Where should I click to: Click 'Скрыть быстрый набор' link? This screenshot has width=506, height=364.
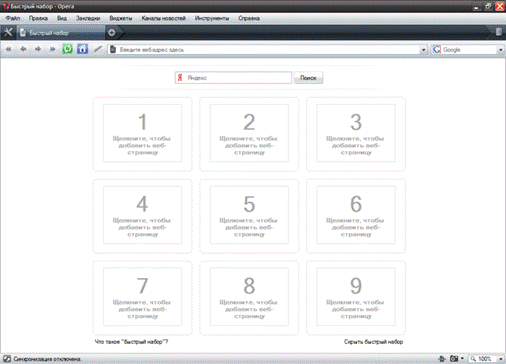[x=373, y=342]
